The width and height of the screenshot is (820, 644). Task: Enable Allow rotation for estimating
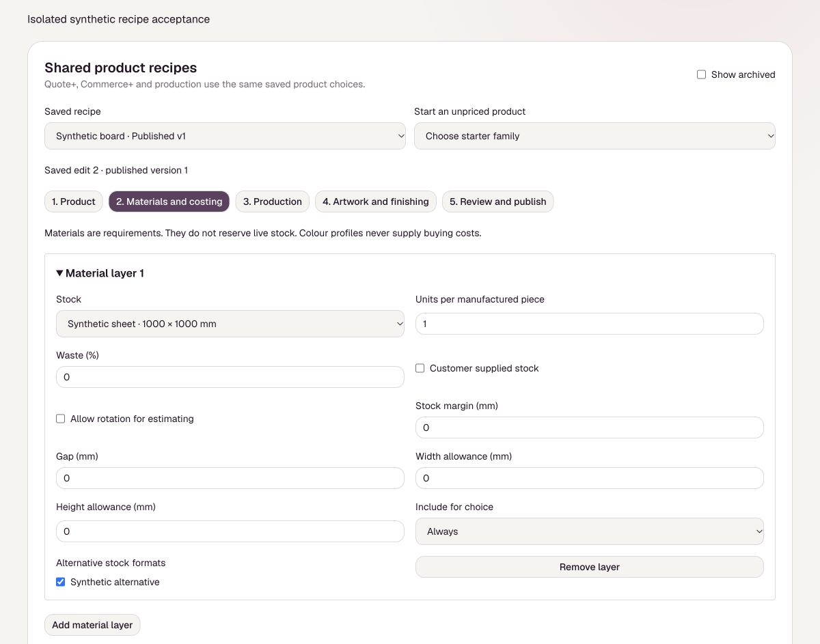[x=61, y=419]
